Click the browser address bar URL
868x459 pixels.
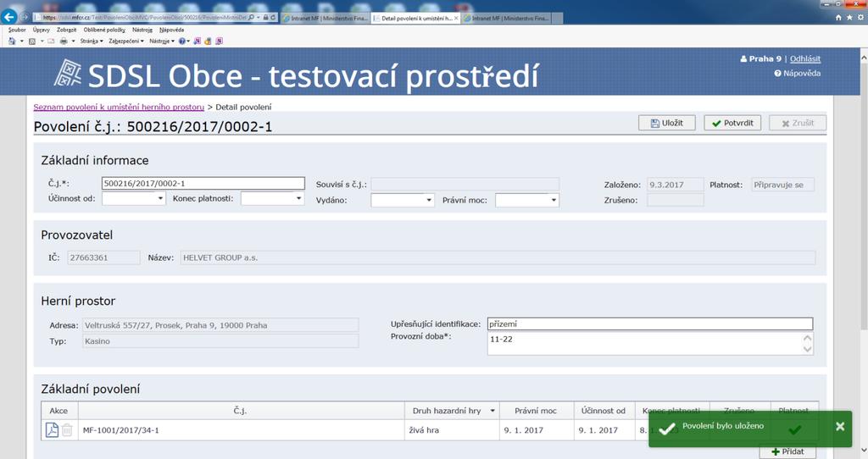[144, 18]
